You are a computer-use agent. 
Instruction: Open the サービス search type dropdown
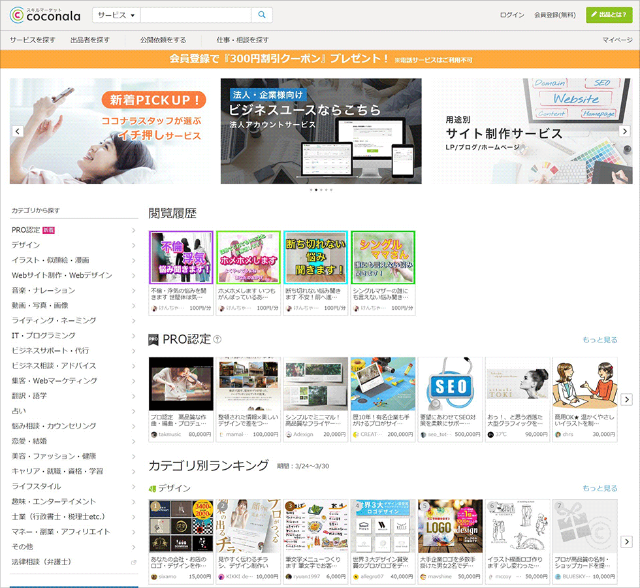116,15
